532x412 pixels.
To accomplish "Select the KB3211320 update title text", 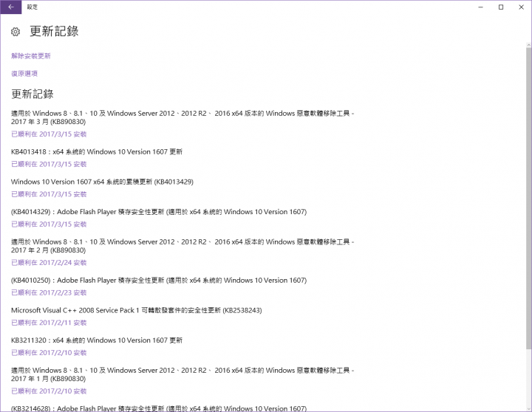I will click(97, 340).
